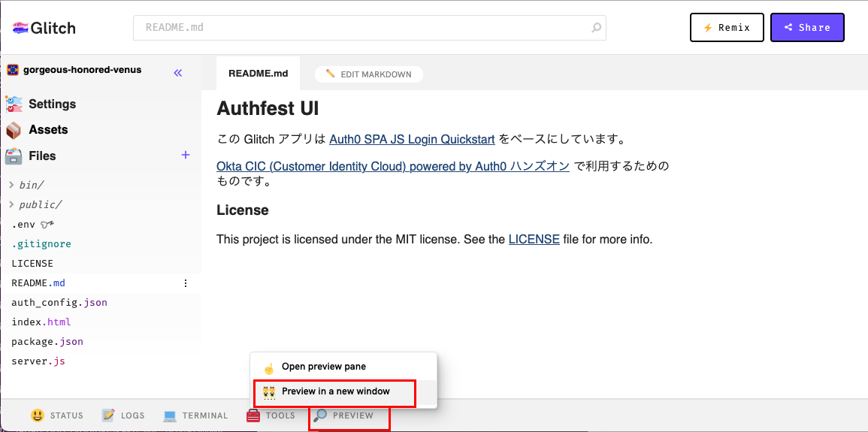Viewport: 868px width, 432px height.
Task: Click the Settings koinobori icon
Action: click(x=14, y=104)
